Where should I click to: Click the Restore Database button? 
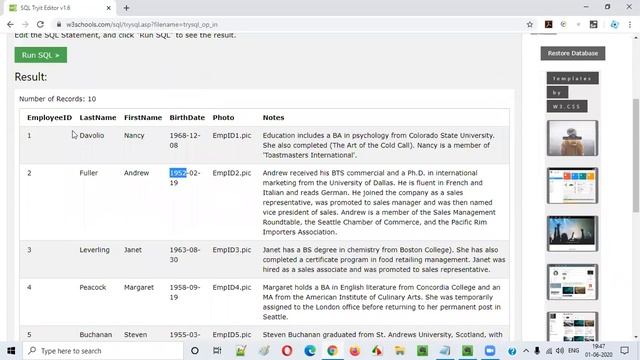pyautogui.click(x=573, y=53)
